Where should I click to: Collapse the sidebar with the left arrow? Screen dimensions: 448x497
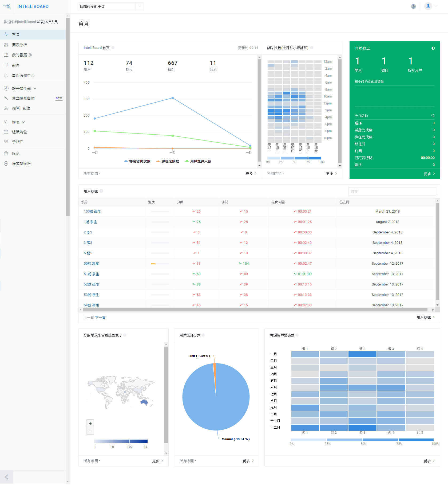click(x=7, y=477)
